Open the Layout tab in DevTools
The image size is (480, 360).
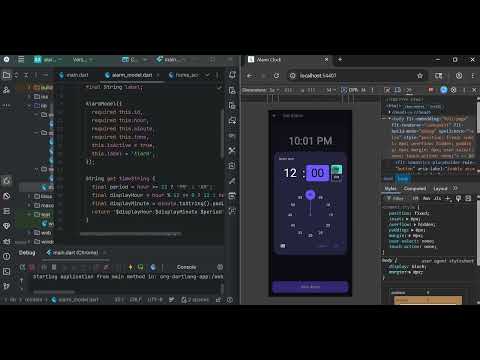pos(440,188)
